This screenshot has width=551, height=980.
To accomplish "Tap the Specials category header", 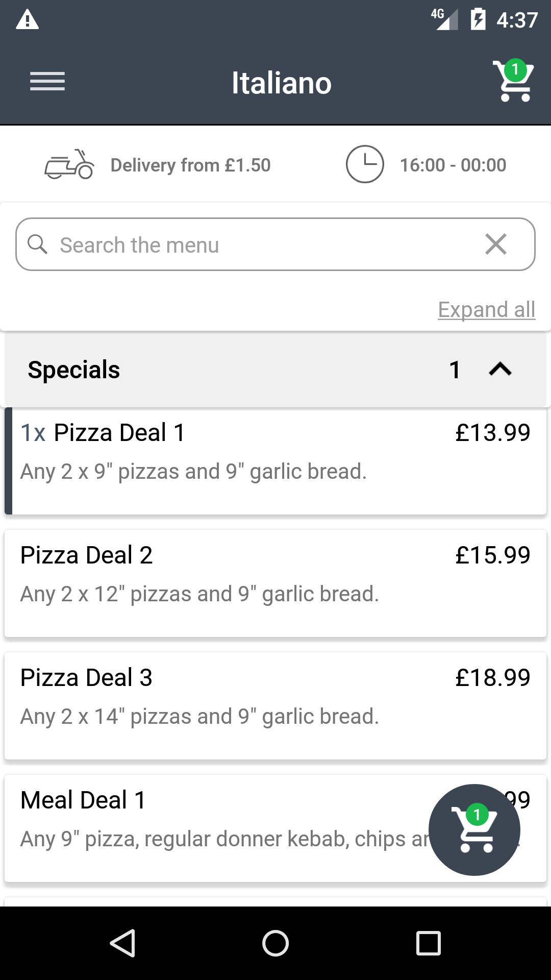I will coord(204,369).
